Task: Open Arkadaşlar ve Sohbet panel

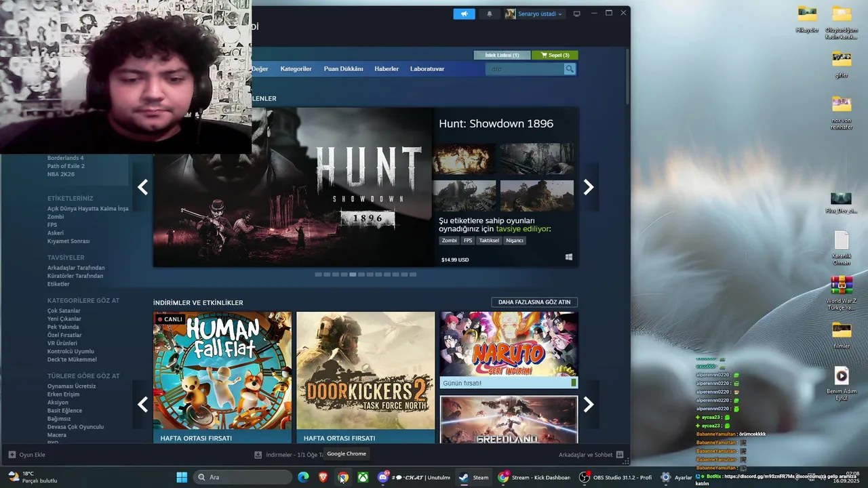Action: coord(591,455)
